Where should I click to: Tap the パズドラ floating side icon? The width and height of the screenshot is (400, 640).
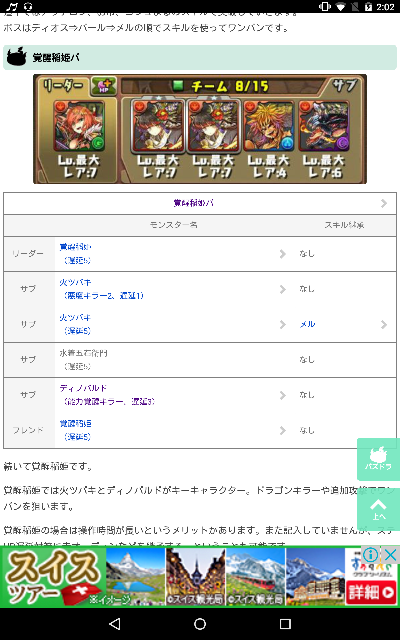(378, 459)
